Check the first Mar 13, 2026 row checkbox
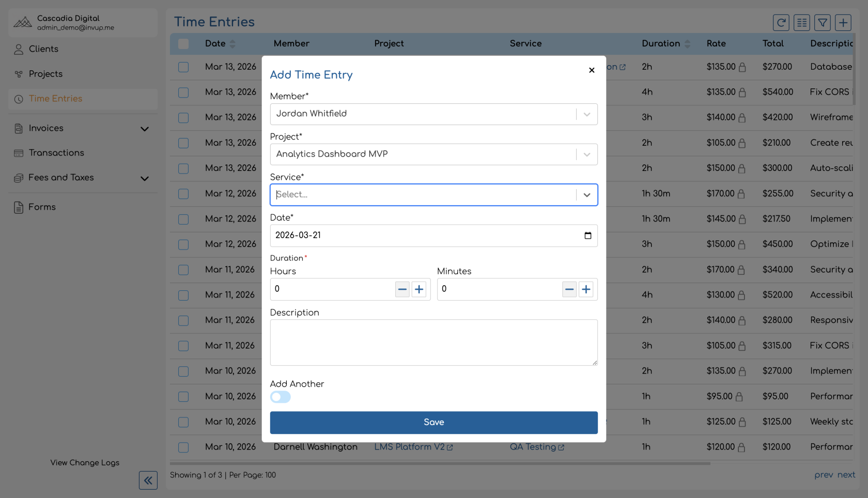The width and height of the screenshot is (868, 498). coord(183,67)
